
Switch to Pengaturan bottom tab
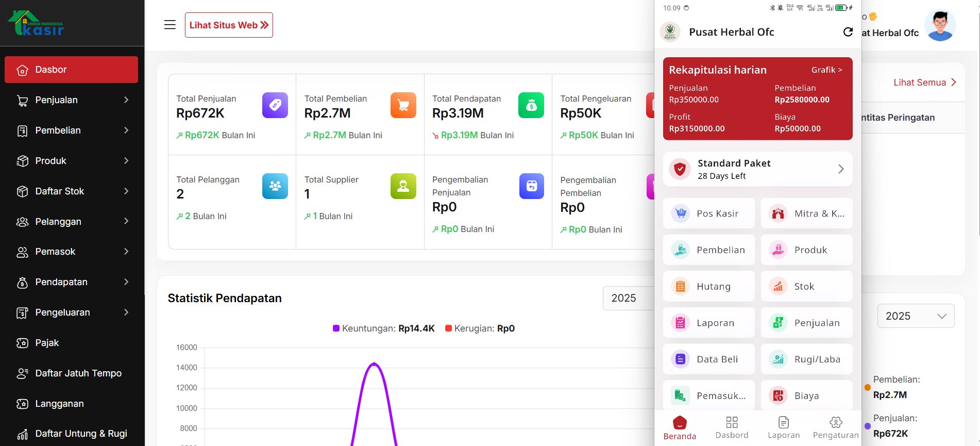coord(835,428)
